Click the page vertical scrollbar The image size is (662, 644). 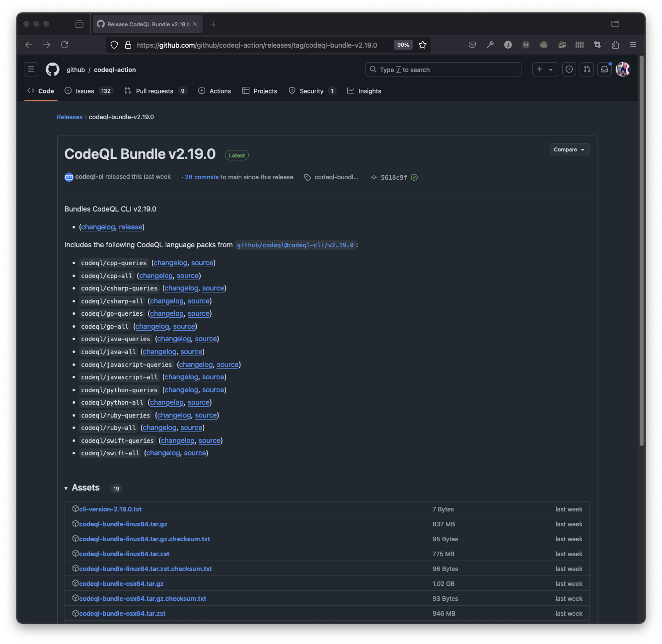coord(642,251)
